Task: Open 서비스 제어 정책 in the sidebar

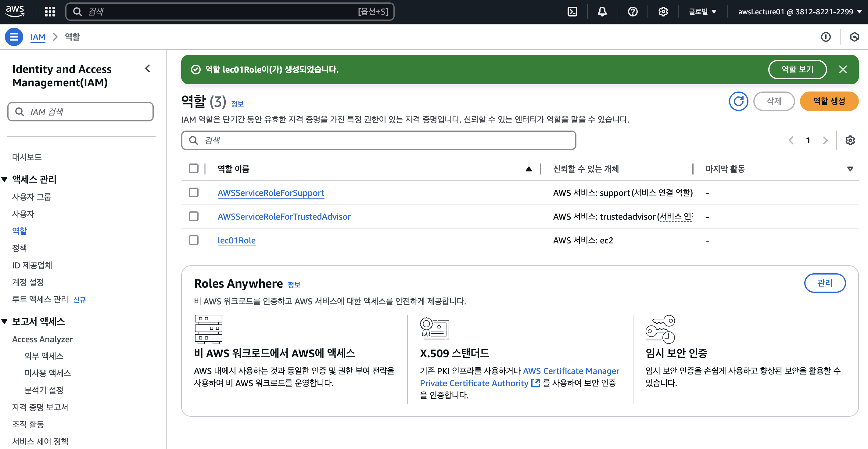Action: (x=40, y=441)
